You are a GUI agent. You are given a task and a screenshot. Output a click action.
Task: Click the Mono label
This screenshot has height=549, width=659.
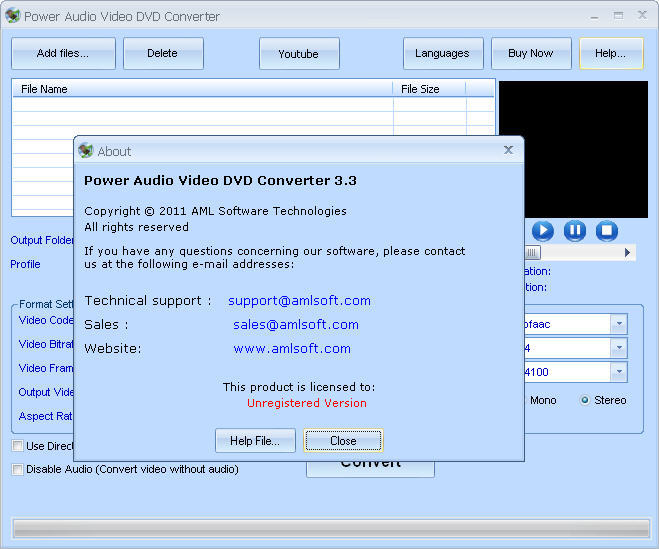pos(543,400)
